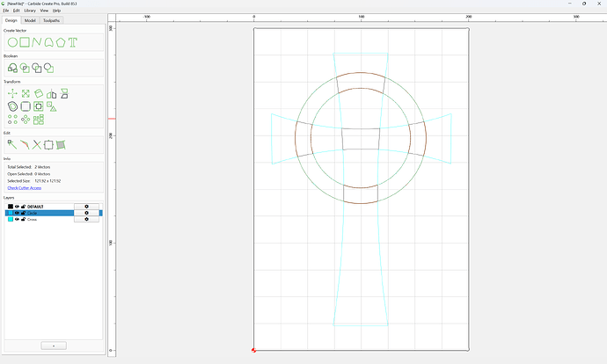Open the Rotate transform tool
This screenshot has width=607, height=364.
(39, 93)
